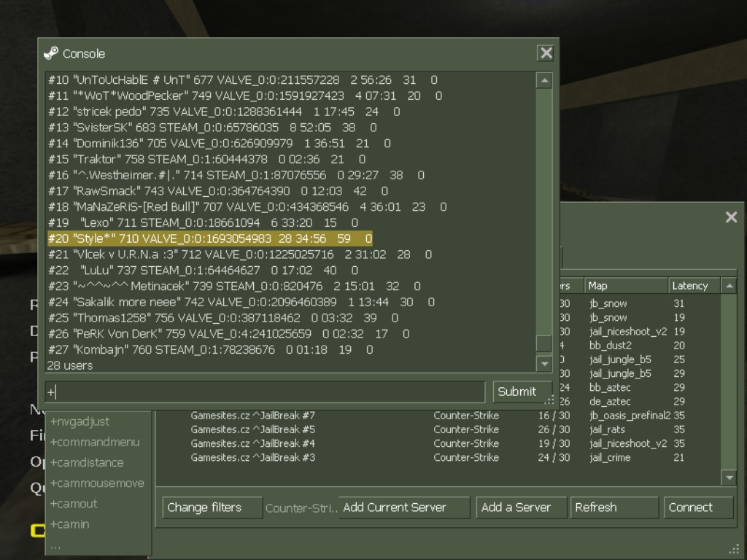
Task: Select Gamesites.cz ^JailBreak #5 server row
Action: (x=438, y=429)
